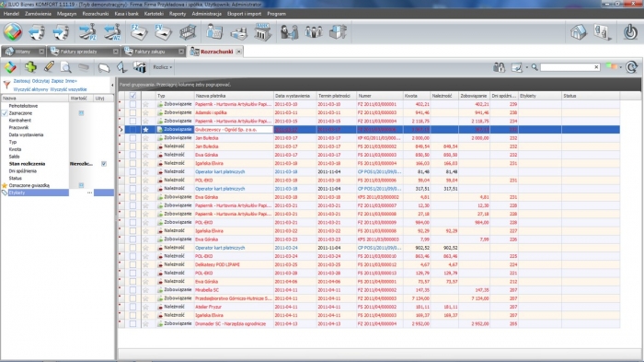Click the shopping cart toolbar icon
This screenshot has height=362, width=644.
coord(188,32)
